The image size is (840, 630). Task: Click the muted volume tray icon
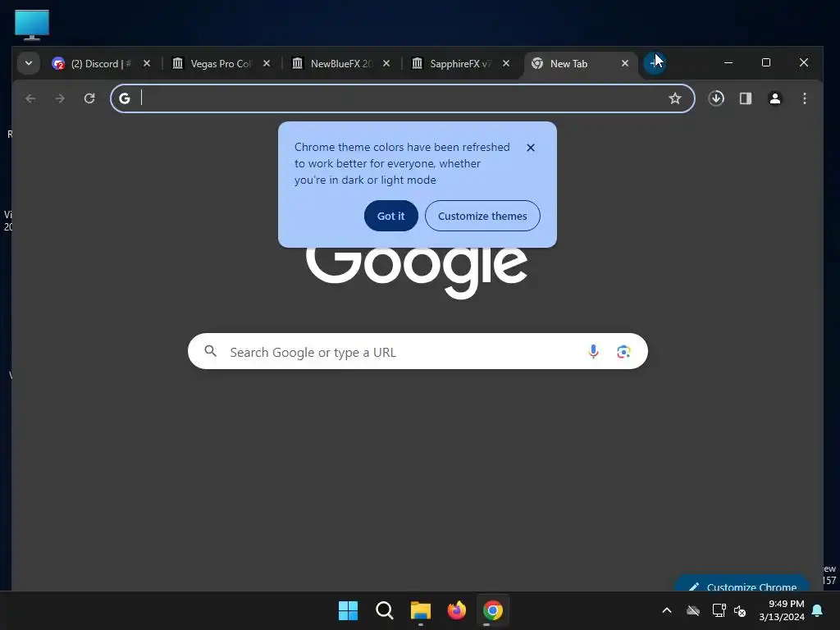(x=741, y=610)
